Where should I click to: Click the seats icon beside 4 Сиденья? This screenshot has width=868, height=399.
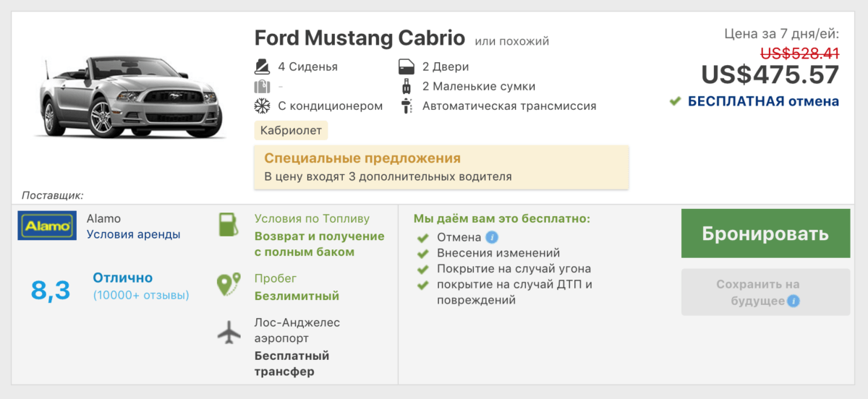point(262,67)
